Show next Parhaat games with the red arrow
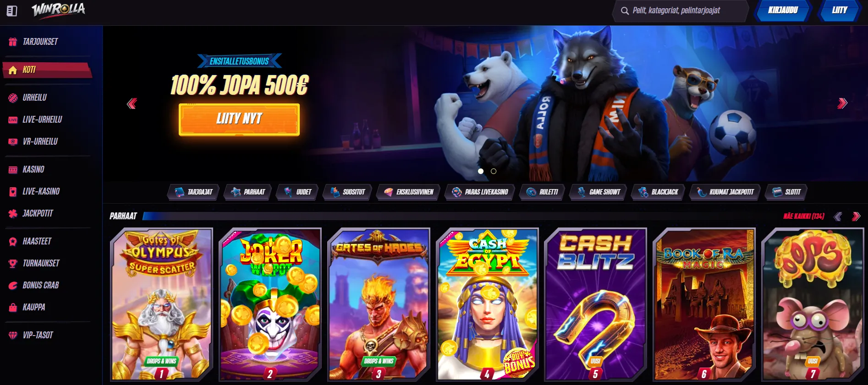This screenshot has height=385, width=868. [x=856, y=217]
